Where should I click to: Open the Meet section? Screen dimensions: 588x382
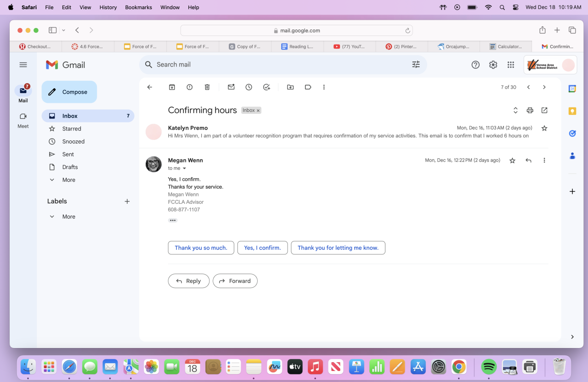[x=23, y=120]
